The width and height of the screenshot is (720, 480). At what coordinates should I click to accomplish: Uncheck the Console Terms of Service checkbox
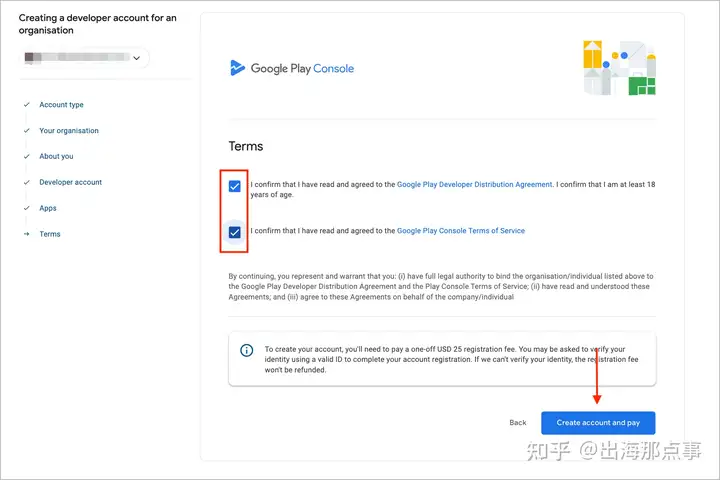(235, 232)
